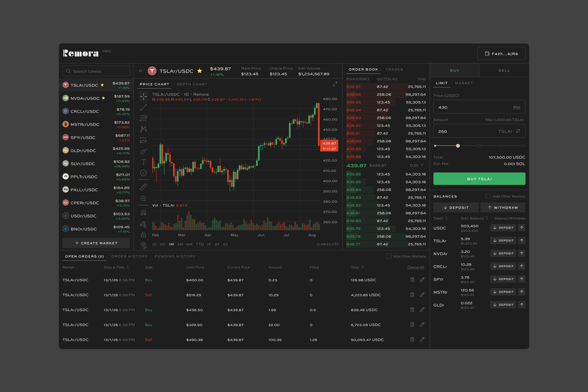Select the zoom in tool
588x392 pixels.
coord(143,199)
